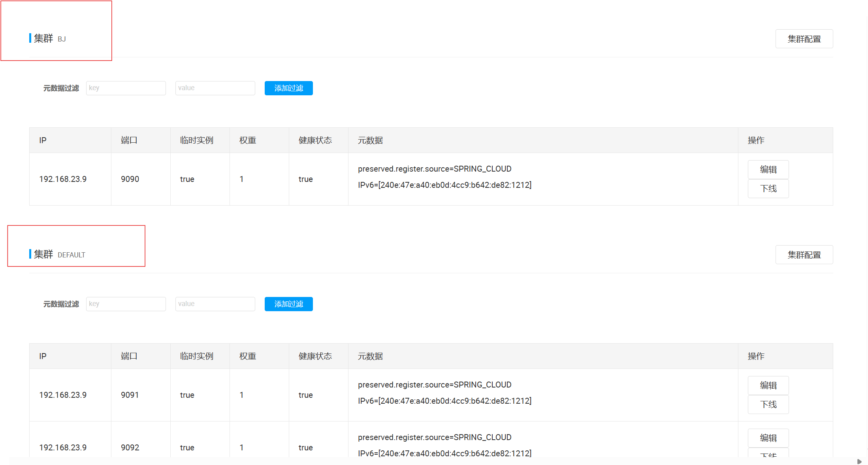Click the 健康状态 header in BJ table
Screen dimensions: 868x465
pyautogui.click(x=315, y=140)
